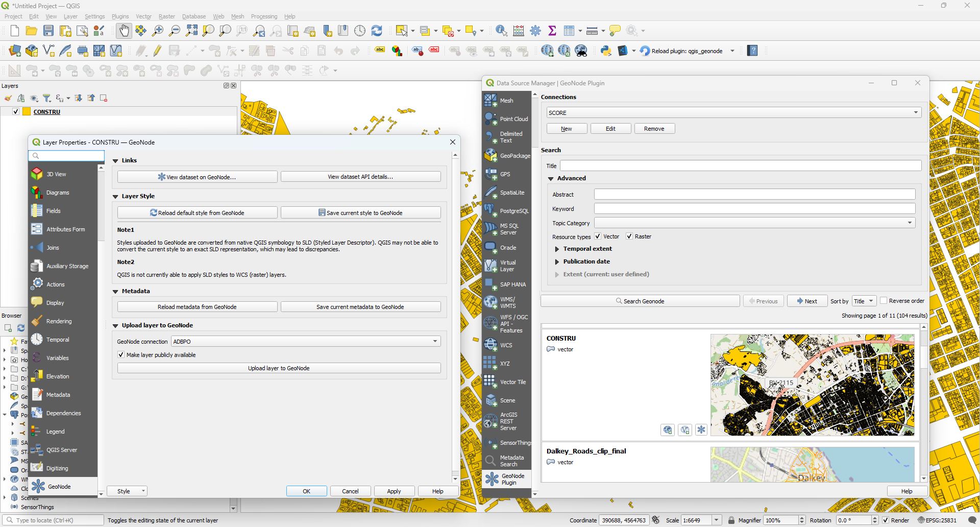Click the Search Geonode button

point(640,301)
